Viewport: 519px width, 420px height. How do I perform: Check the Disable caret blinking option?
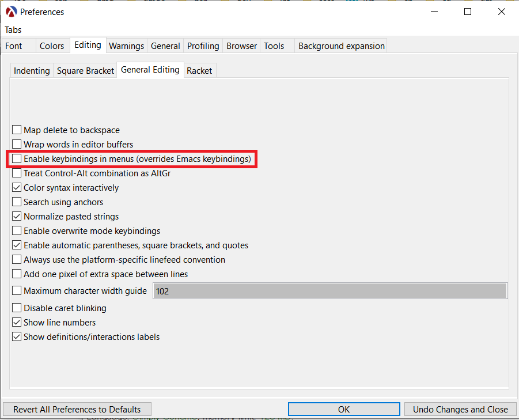17,308
